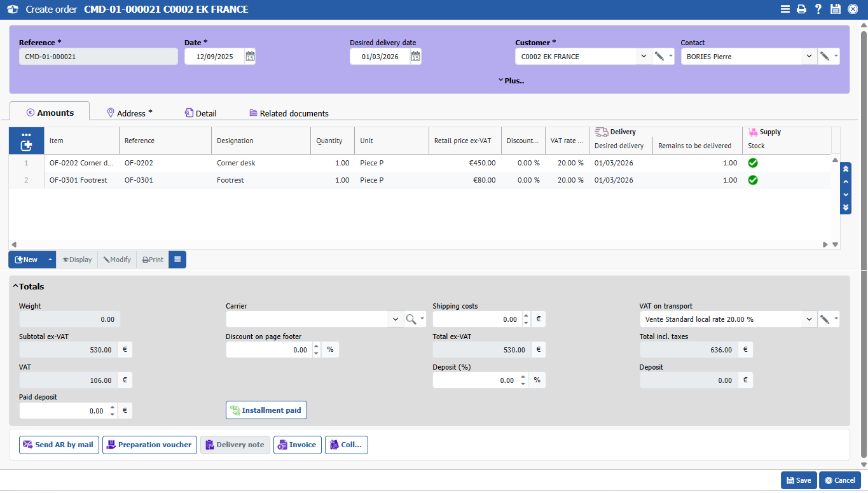Screen dimensions: 868x493
Task: Increase Shipping costs with stepper up arrow
Action: pos(526,316)
